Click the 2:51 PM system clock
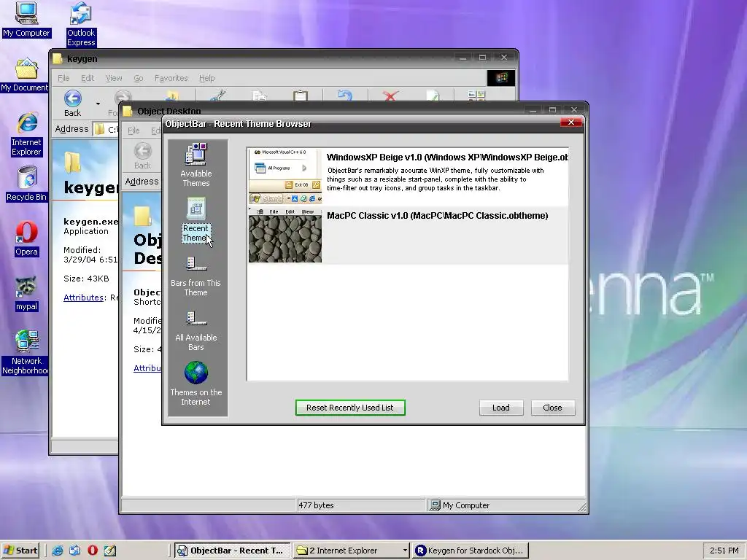 [724, 551]
